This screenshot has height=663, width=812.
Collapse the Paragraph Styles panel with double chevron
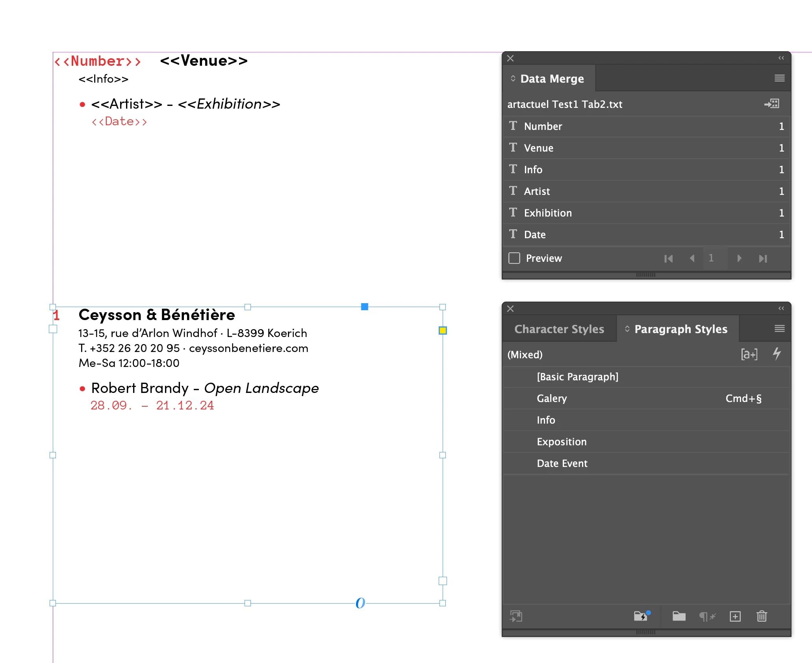pyautogui.click(x=781, y=309)
